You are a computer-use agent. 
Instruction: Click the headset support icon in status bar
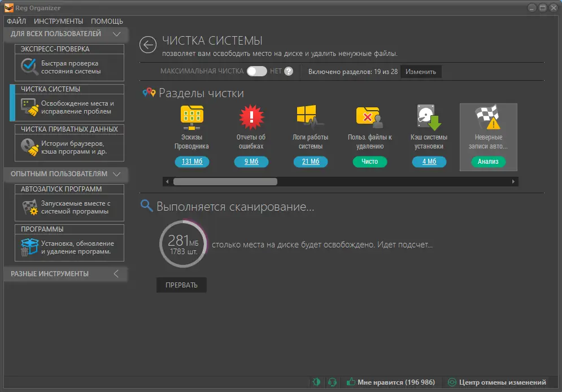[x=332, y=382]
